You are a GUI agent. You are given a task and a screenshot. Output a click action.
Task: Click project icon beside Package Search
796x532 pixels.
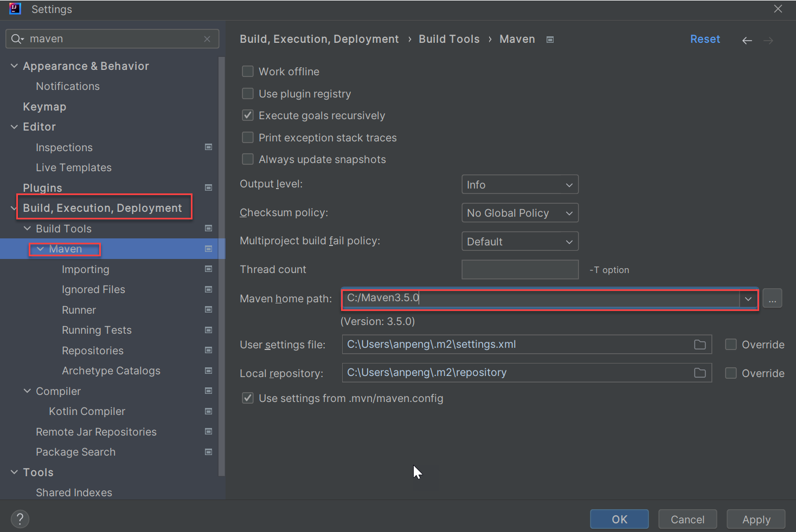[x=208, y=452]
